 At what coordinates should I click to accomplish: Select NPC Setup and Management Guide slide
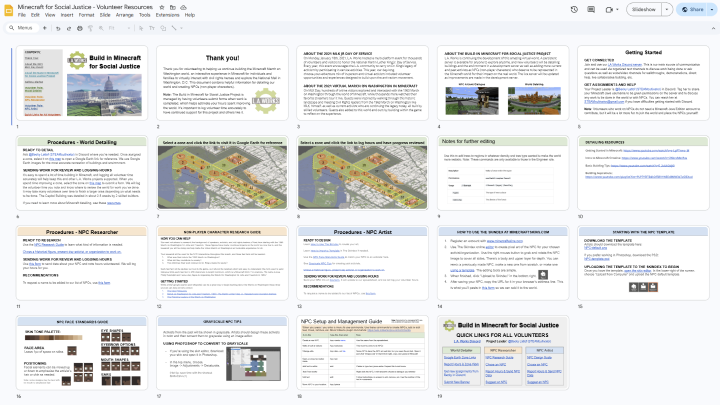(x=363, y=353)
